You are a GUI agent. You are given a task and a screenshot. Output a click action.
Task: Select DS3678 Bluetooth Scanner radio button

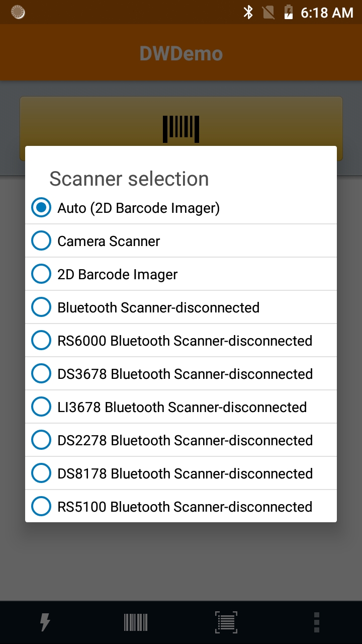pos(41,374)
